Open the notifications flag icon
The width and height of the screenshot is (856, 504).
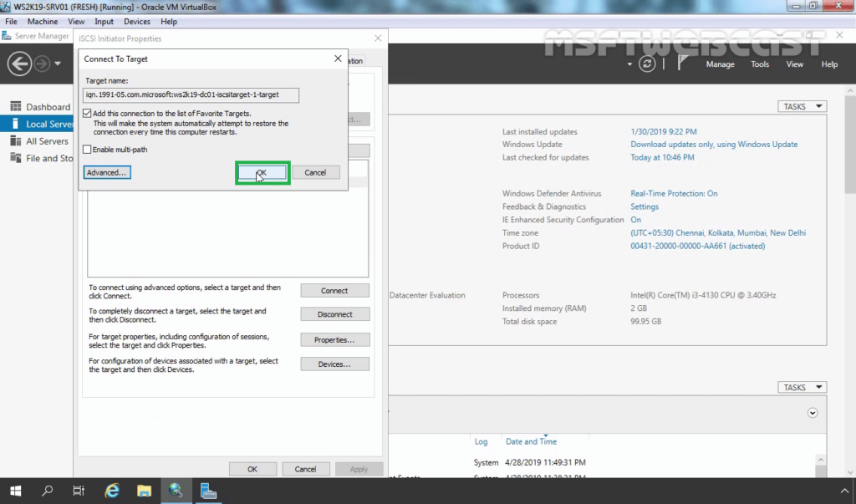[x=682, y=64]
